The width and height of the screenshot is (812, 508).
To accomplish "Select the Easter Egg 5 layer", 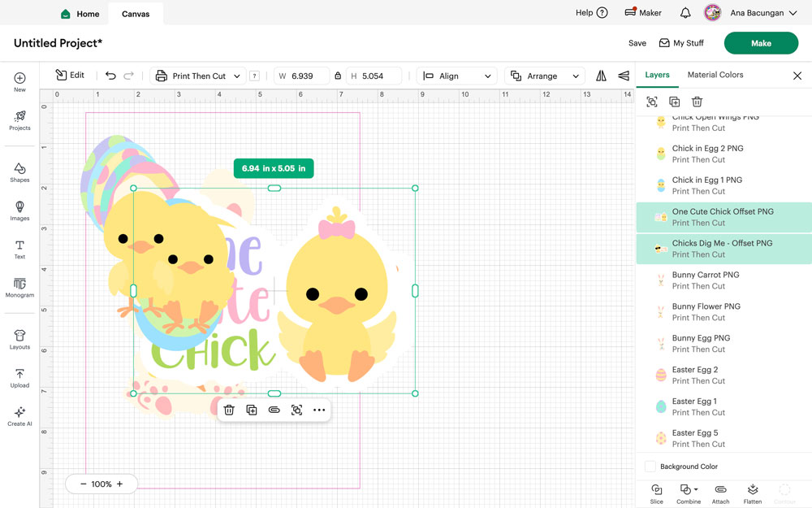I will click(723, 439).
